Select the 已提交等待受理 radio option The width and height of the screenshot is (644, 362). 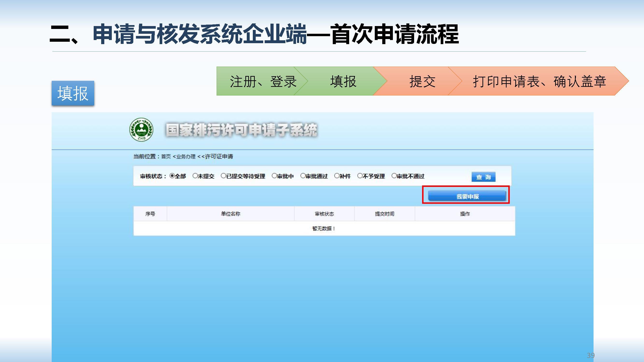(223, 176)
